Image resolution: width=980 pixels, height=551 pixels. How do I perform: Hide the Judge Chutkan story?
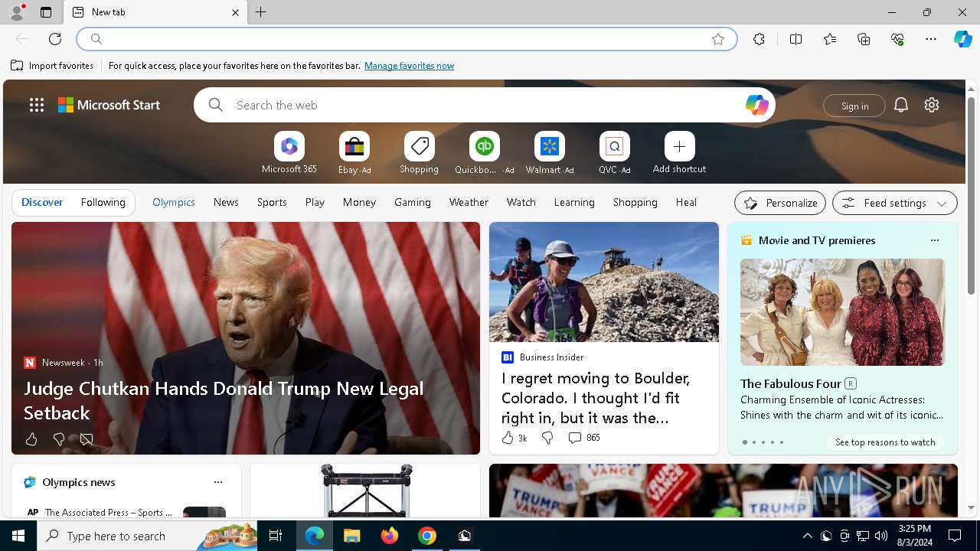point(87,439)
